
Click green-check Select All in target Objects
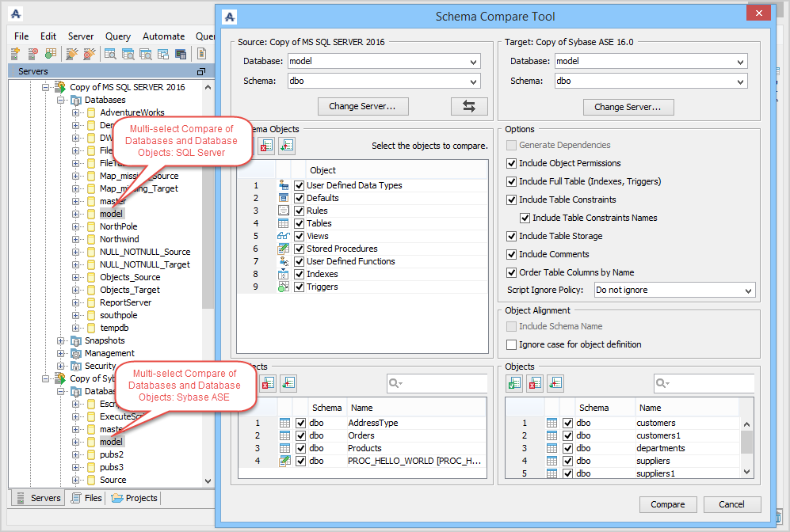(514, 383)
